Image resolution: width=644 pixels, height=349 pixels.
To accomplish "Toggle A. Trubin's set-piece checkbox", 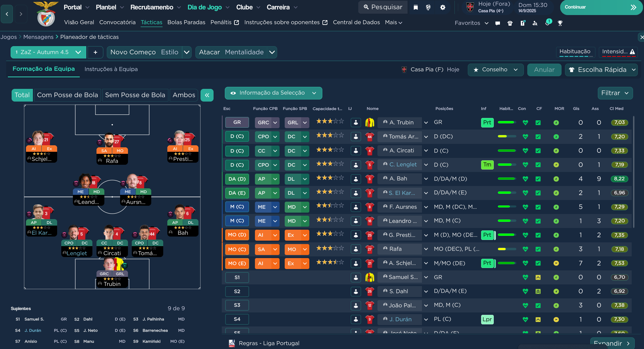I will pos(538,123).
